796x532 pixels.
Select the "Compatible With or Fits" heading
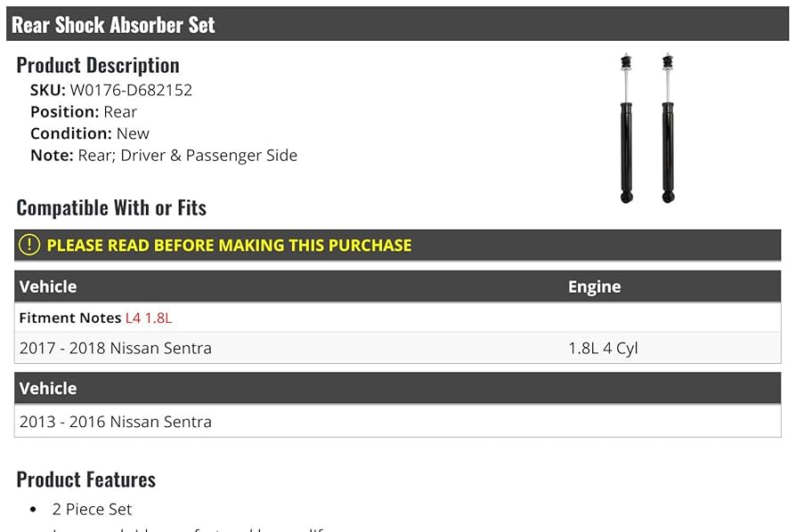111,208
